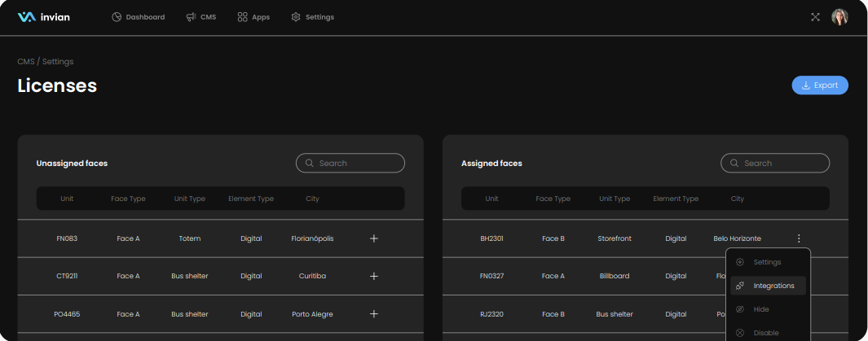Click Digital in the FN083 row
The image size is (868, 341).
tap(251, 238)
